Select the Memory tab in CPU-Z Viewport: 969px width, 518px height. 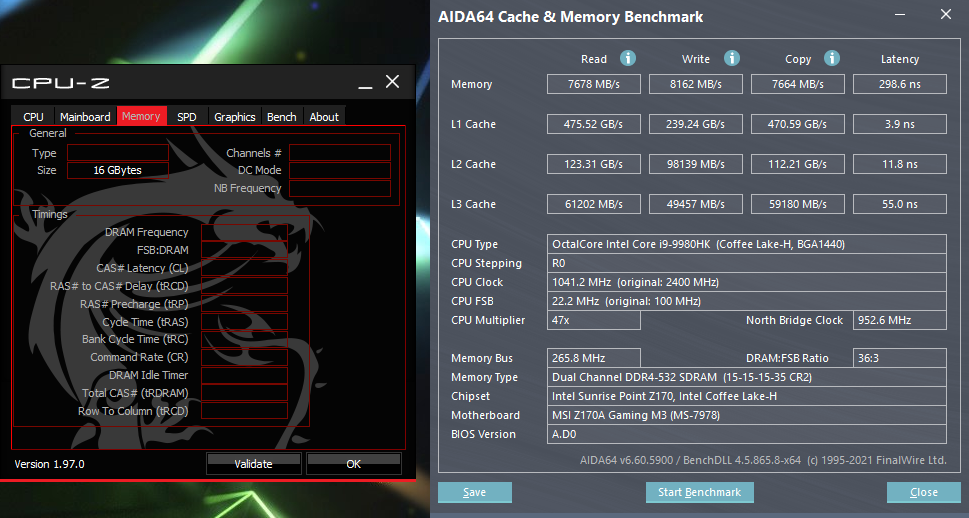tap(142, 116)
